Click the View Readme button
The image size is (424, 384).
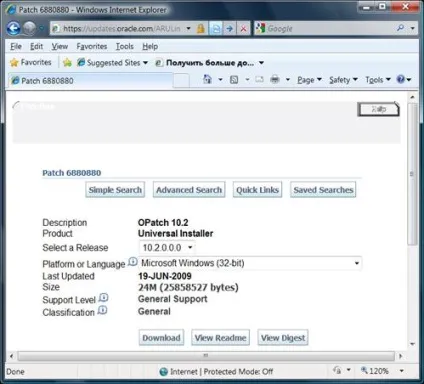click(220, 338)
